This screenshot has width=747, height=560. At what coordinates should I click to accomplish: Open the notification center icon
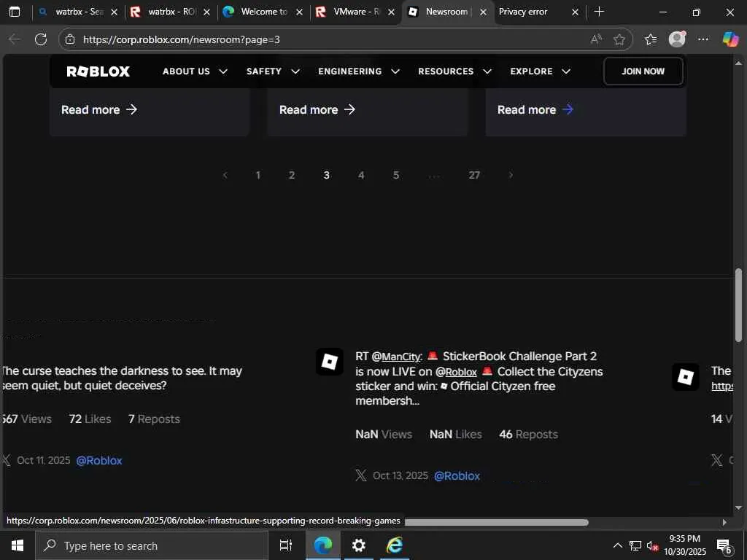pos(724,546)
